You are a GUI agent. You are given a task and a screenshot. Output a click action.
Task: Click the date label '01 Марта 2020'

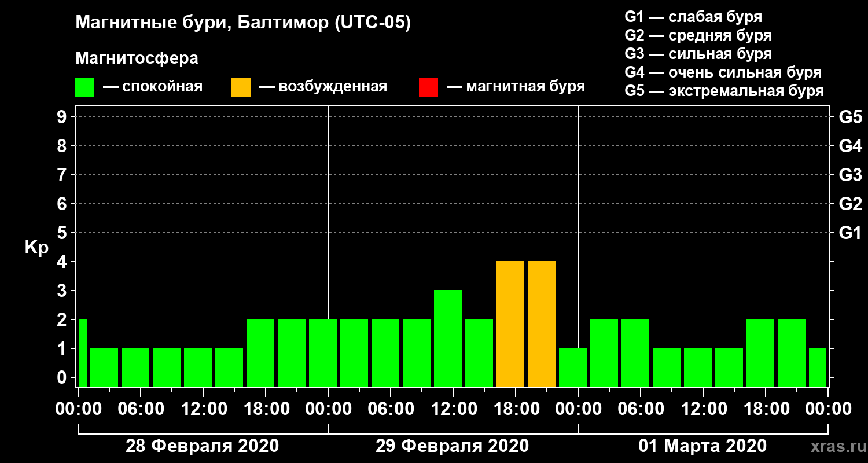(703, 446)
